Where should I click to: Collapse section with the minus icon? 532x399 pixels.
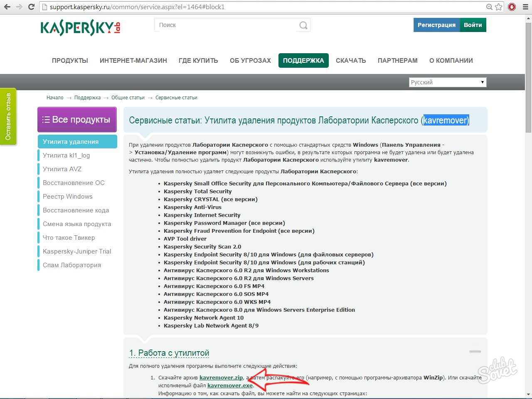click(475, 352)
